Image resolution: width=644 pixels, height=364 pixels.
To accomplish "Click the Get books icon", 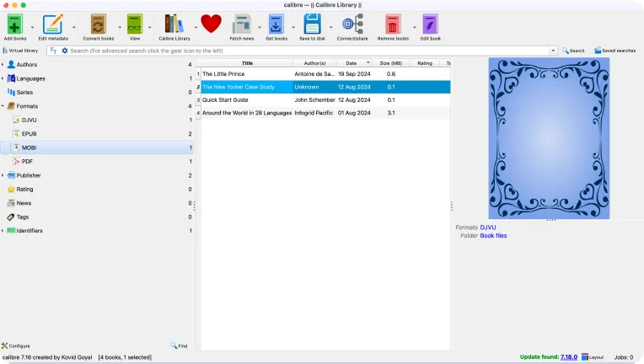I will pyautogui.click(x=276, y=24).
